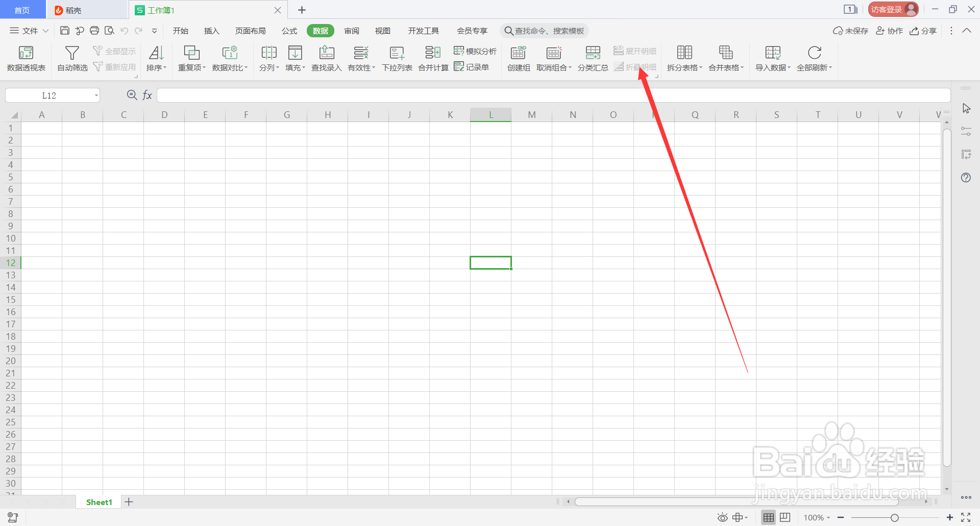This screenshot has height=526, width=980.
Task: Open the 页面布局 ribbon tab
Action: [x=250, y=31]
